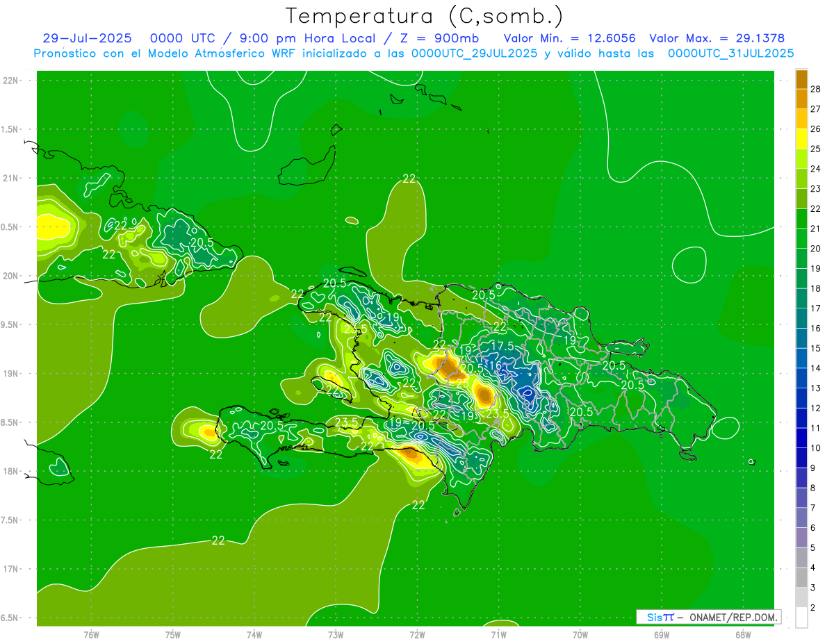The width and height of the screenshot is (834, 644).
Task: Click the '76W' longitude axis label
Action: click(x=92, y=635)
